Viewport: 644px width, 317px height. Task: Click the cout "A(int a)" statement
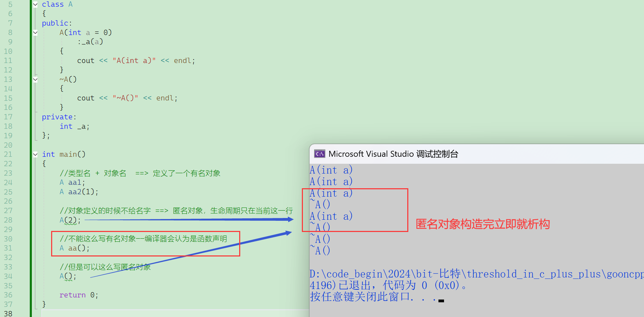pos(136,61)
